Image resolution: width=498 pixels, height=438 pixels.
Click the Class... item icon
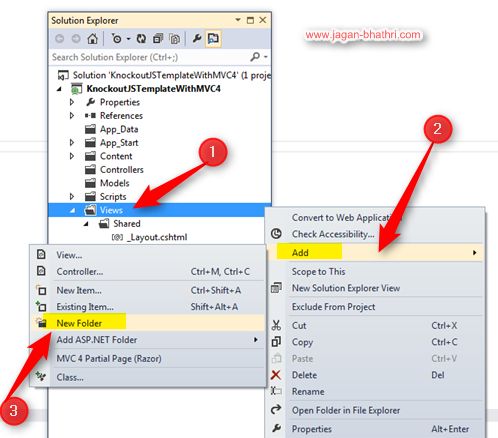pyautogui.click(x=41, y=377)
